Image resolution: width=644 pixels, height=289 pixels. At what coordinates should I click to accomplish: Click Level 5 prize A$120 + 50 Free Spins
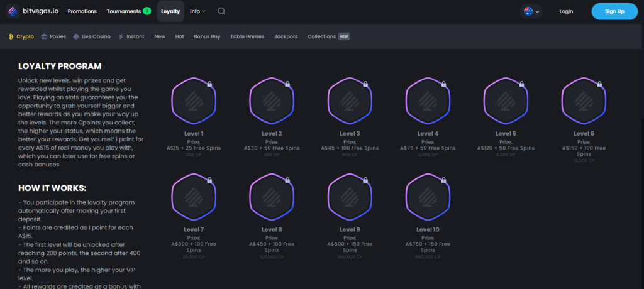[x=506, y=148]
